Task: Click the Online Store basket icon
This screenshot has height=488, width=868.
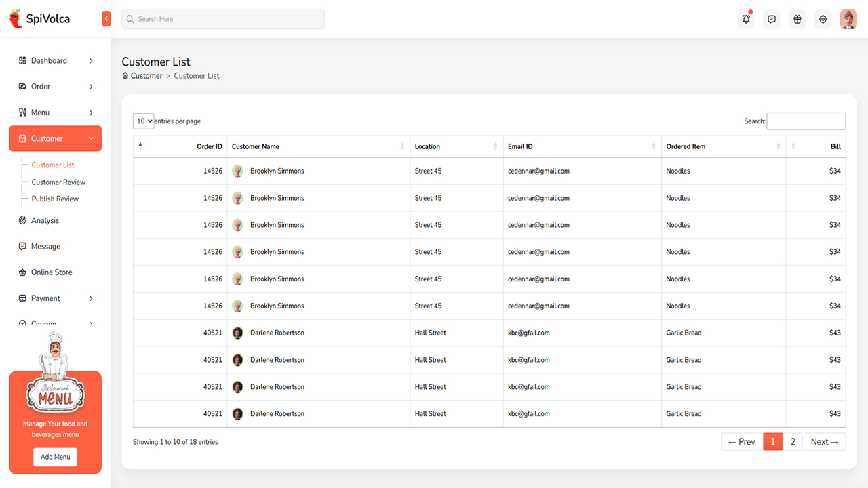Action: coord(22,272)
